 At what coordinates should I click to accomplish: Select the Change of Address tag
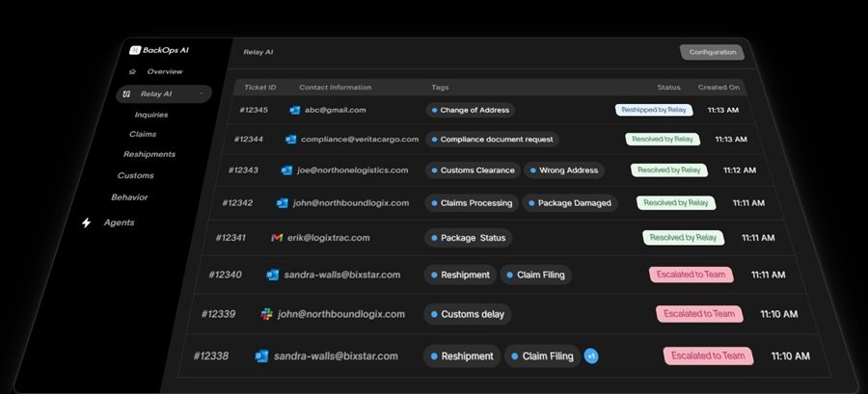(471, 110)
